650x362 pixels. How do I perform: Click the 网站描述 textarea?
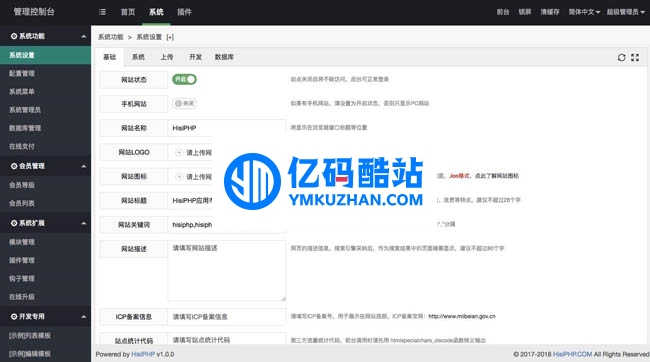(x=227, y=270)
